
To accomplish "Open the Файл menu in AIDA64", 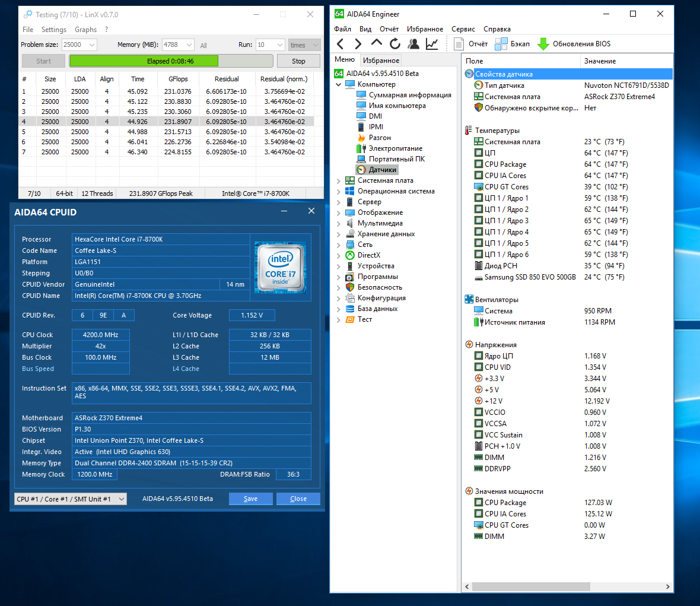I will click(342, 29).
